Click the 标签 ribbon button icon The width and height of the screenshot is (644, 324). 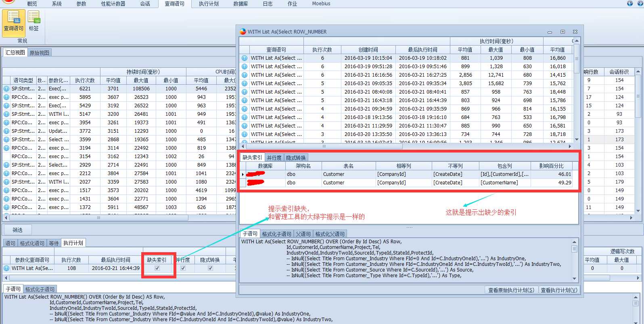[x=34, y=17]
